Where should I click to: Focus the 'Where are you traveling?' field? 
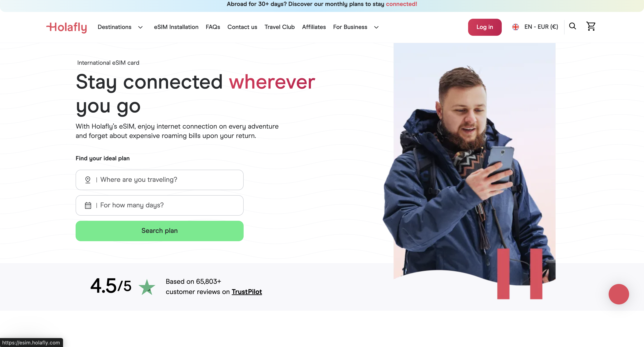point(165,180)
